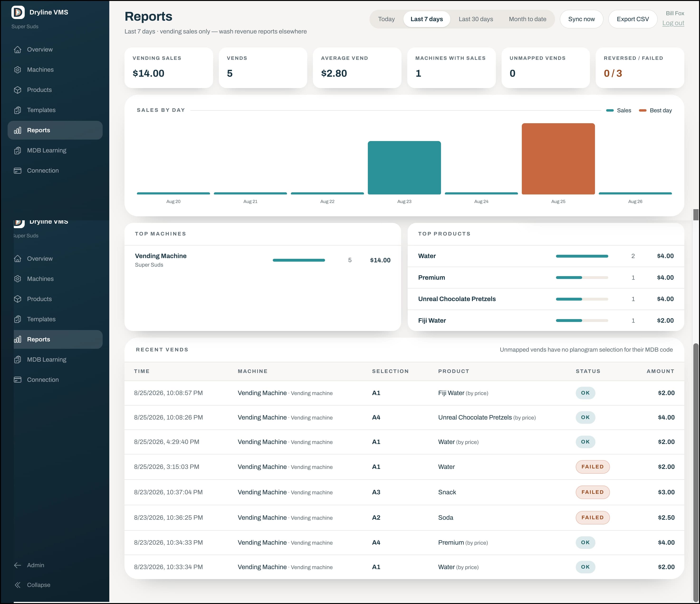
Task: Select the Last 7 days tab
Action: 427,19
